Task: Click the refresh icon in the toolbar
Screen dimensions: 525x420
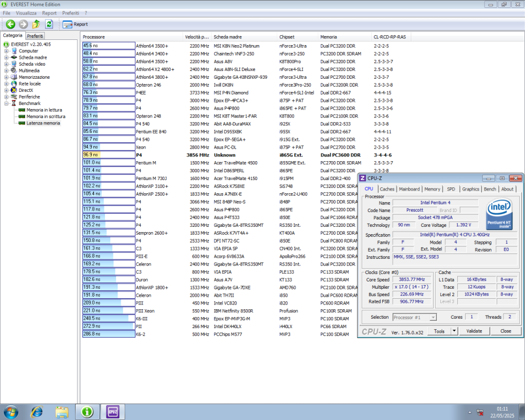Action: tap(49, 24)
